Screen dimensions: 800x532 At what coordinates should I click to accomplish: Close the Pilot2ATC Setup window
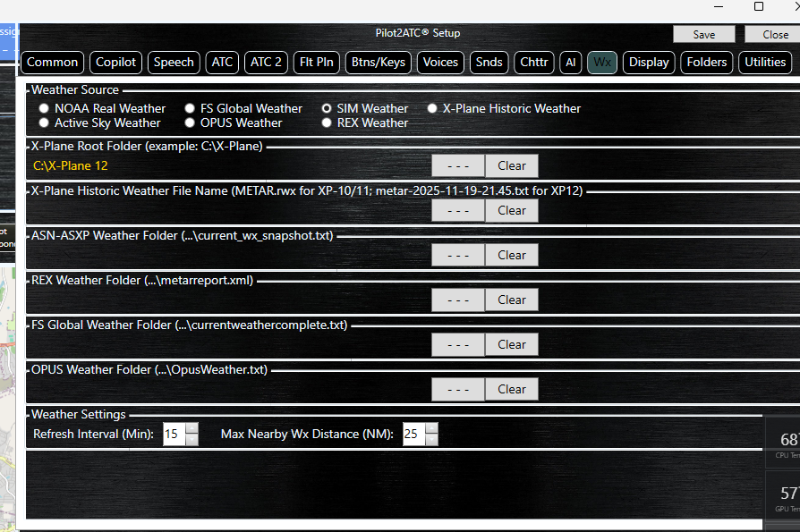coord(774,35)
